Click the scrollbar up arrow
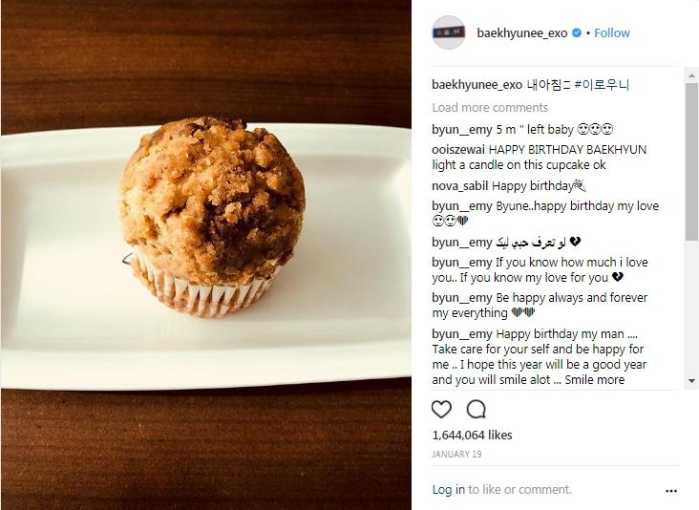The width and height of the screenshot is (699, 510). (x=691, y=76)
